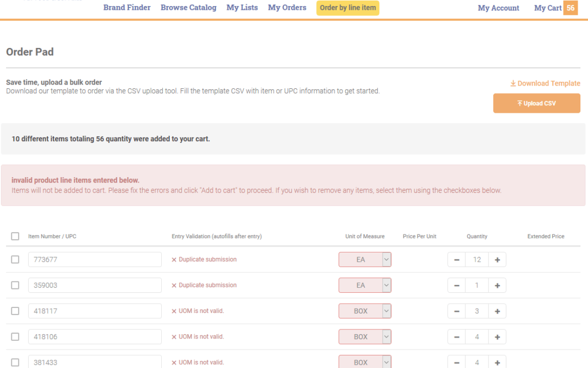Open My Account
588x368 pixels.
498,8
